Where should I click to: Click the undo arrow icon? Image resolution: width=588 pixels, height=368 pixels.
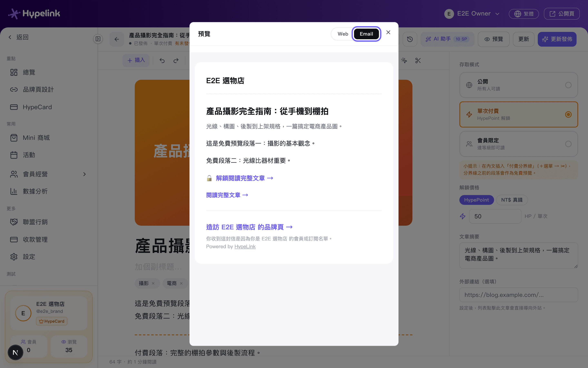tap(162, 60)
